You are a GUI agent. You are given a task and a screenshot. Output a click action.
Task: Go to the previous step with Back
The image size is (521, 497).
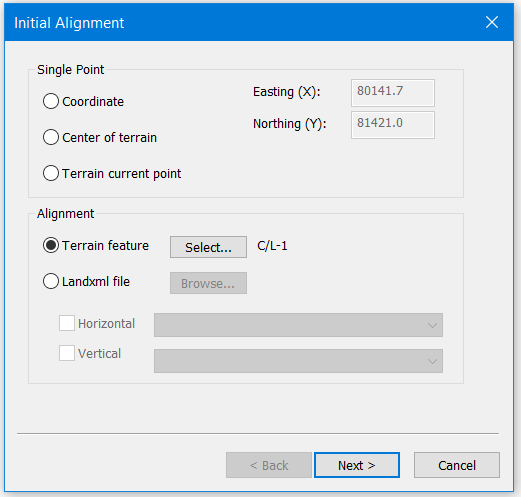pyautogui.click(x=269, y=465)
